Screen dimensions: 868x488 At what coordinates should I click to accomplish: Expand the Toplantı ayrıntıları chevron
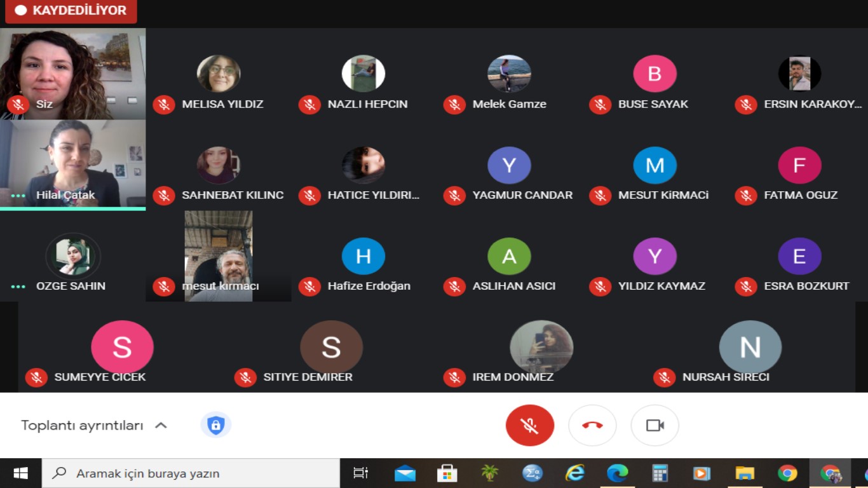pyautogui.click(x=161, y=426)
